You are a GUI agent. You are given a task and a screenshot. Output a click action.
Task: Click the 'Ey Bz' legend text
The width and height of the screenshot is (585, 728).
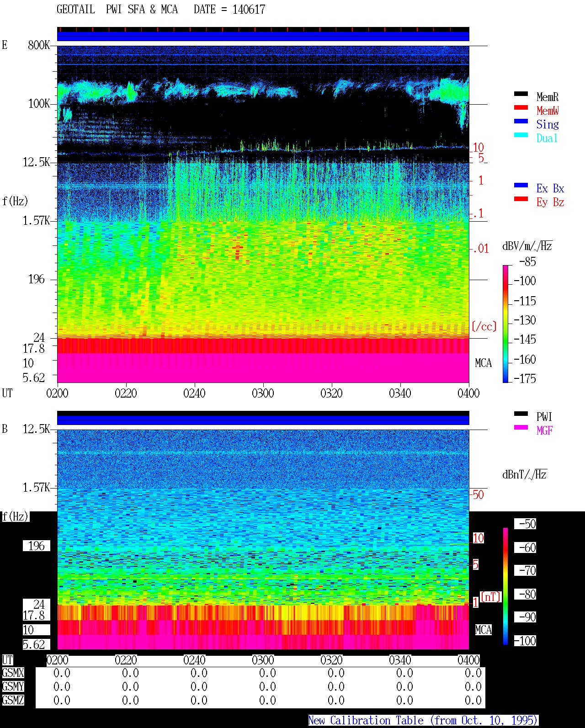(550, 202)
